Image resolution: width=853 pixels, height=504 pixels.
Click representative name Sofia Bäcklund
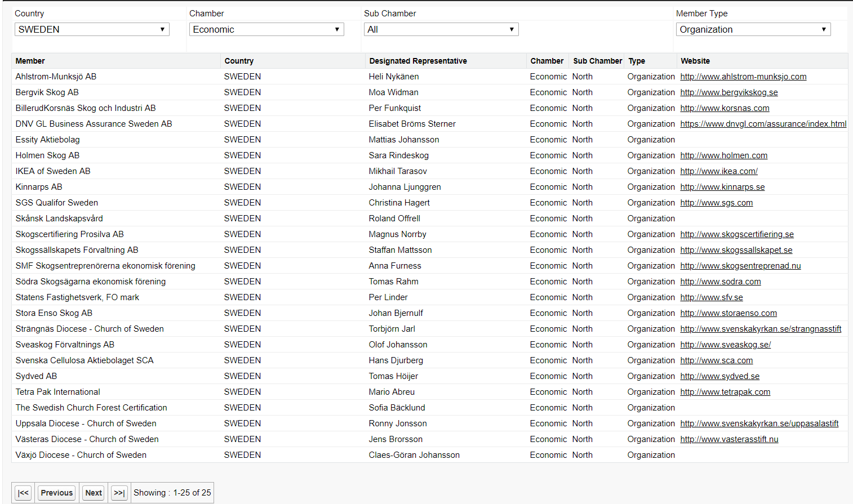coord(397,408)
